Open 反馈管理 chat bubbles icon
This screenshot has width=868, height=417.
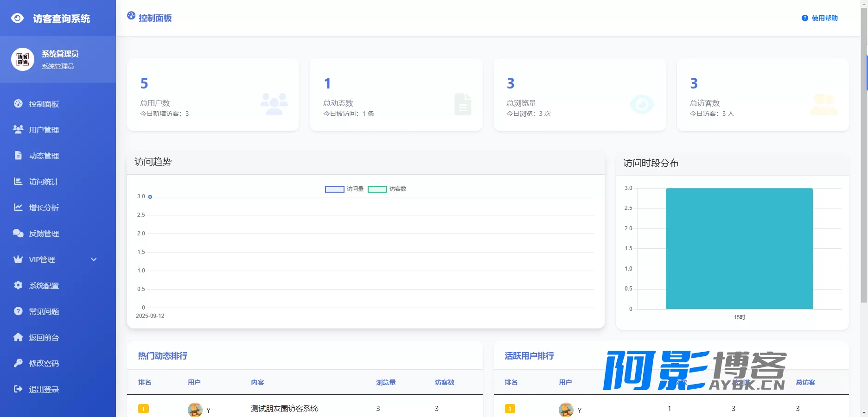pos(18,233)
